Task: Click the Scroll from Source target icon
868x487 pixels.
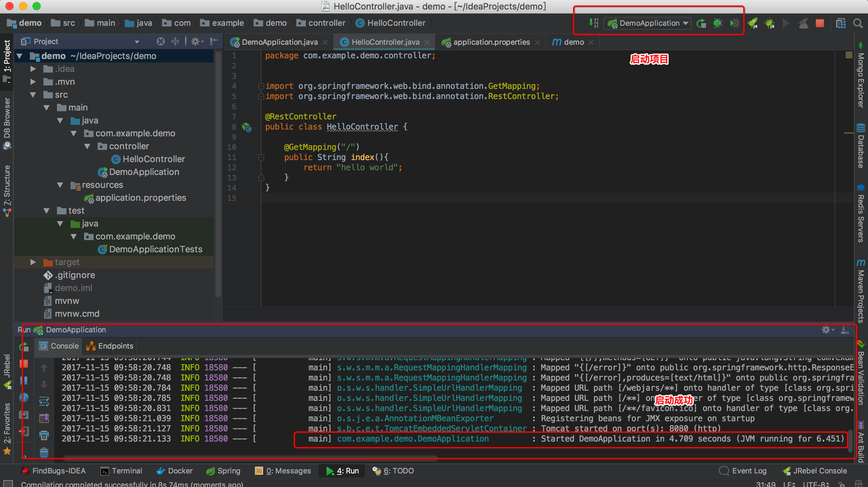Action: point(160,41)
